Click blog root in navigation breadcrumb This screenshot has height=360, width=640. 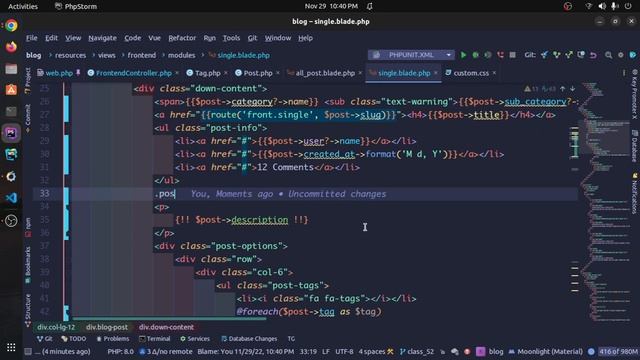[x=33, y=55]
